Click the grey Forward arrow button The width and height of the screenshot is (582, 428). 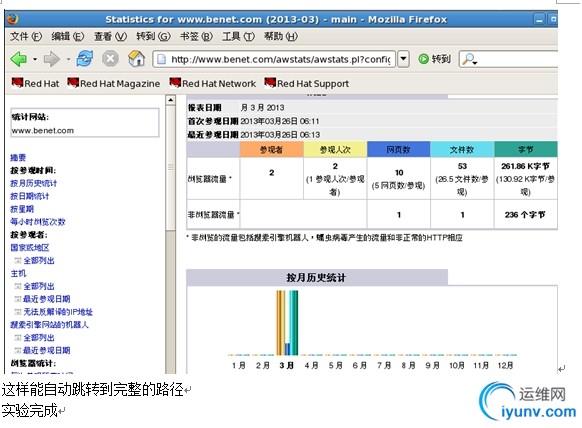[x=51, y=59]
